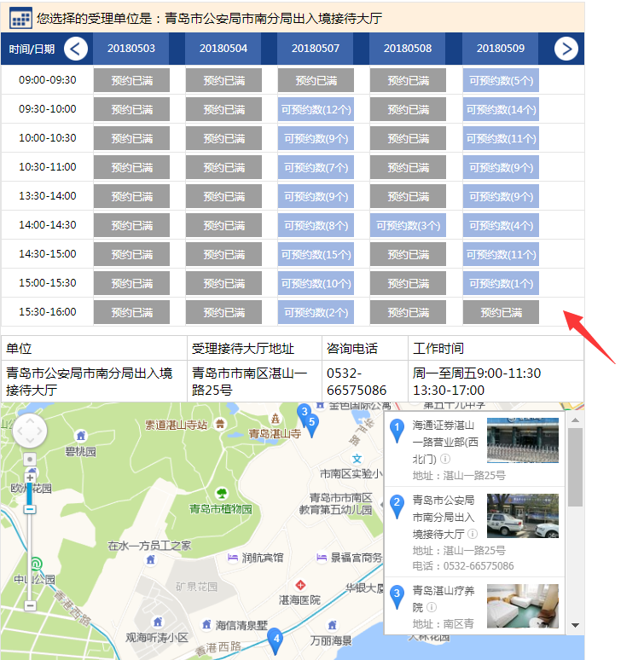
Task: Zoom in with the map plus button
Action: (x=30, y=478)
